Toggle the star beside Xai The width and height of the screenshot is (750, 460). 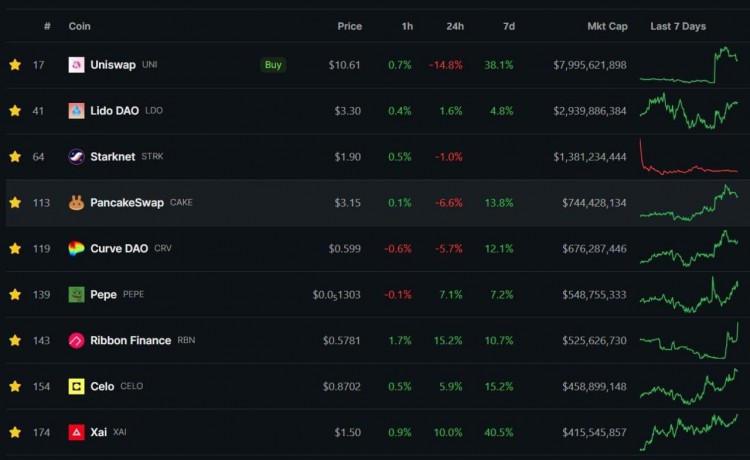[x=15, y=432]
